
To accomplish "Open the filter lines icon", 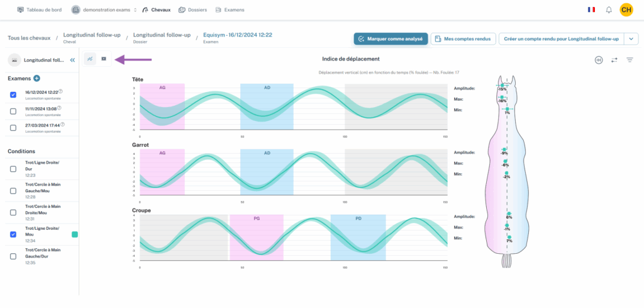I will (630, 60).
